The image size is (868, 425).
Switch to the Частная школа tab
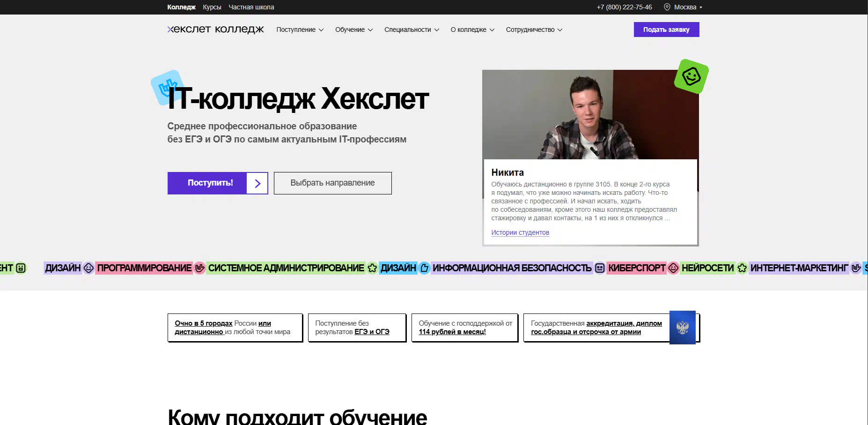tap(251, 7)
